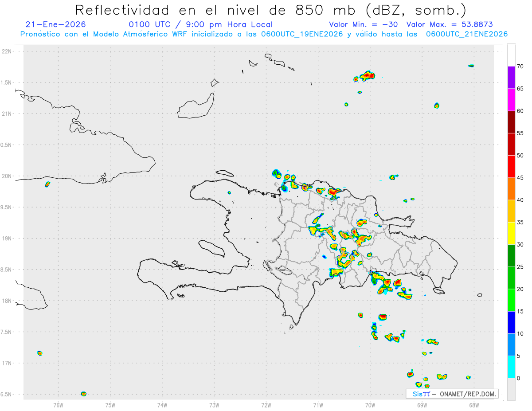Select the 'Valor Max. = 53.8873' text
Screen dimensions: 532x411
(x=450, y=24)
